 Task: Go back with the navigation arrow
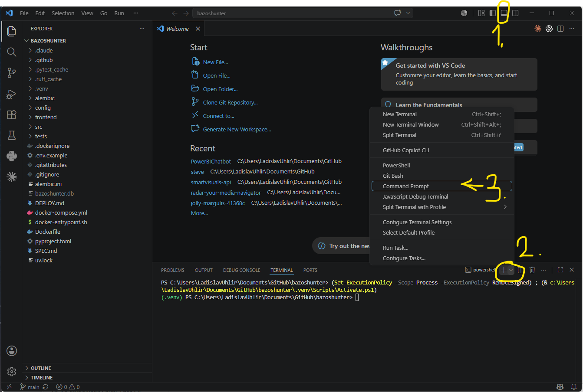[x=175, y=13]
